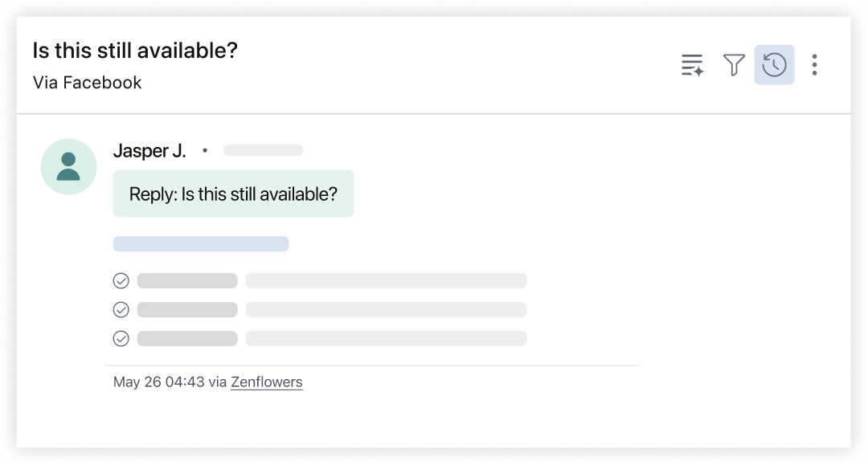Click the first dark gray label placeholder
Screen dimensions: 868x465
point(187,280)
